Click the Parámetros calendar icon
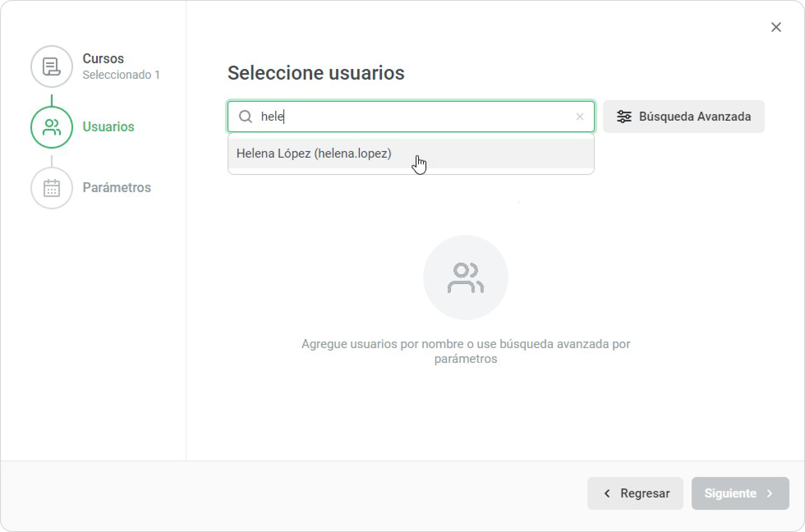This screenshot has width=805, height=532. click(x=51, y=188)
